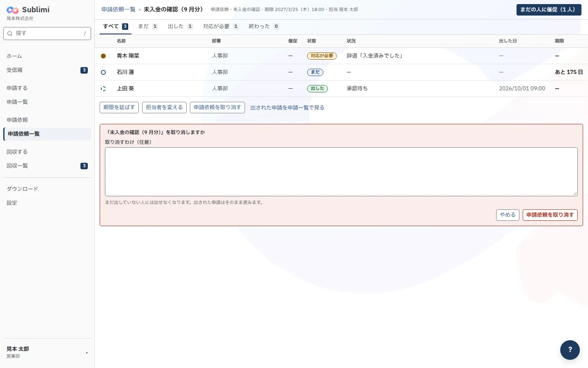The width and height of the screenshot is (588, 368).
Task: Open 設定 in the sidebar
Action: click(47, 203)
